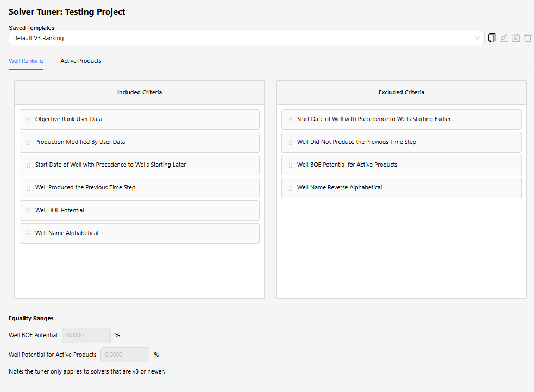This screenshot has height=392, width=534.
Task: Switch to the Active Products tab
Action: pyautogui.click(x=81, y=61)
